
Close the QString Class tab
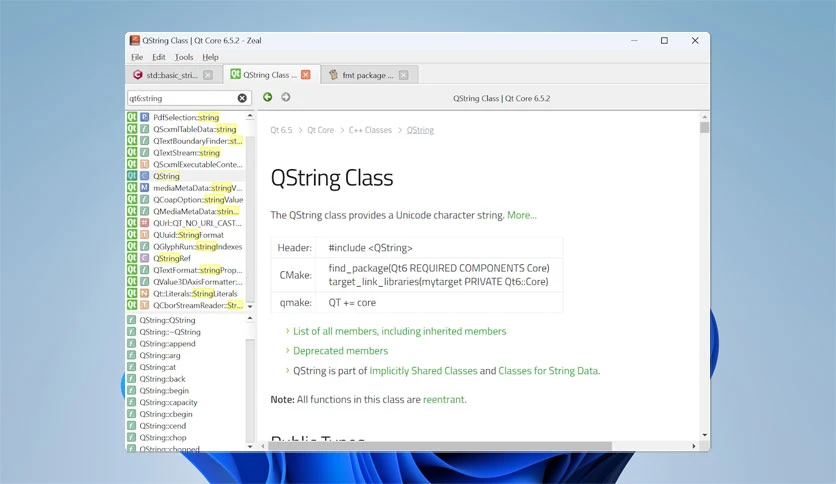point(306,75)
